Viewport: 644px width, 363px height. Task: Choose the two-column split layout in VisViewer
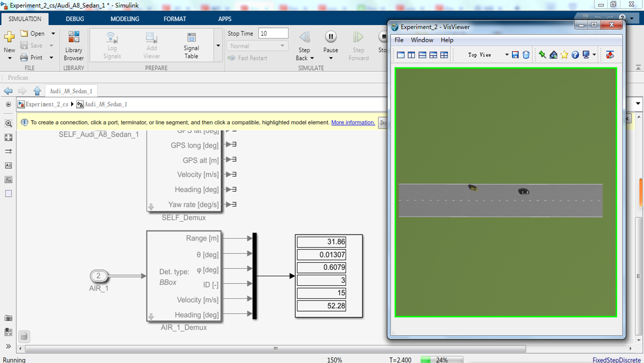[412, 55]
